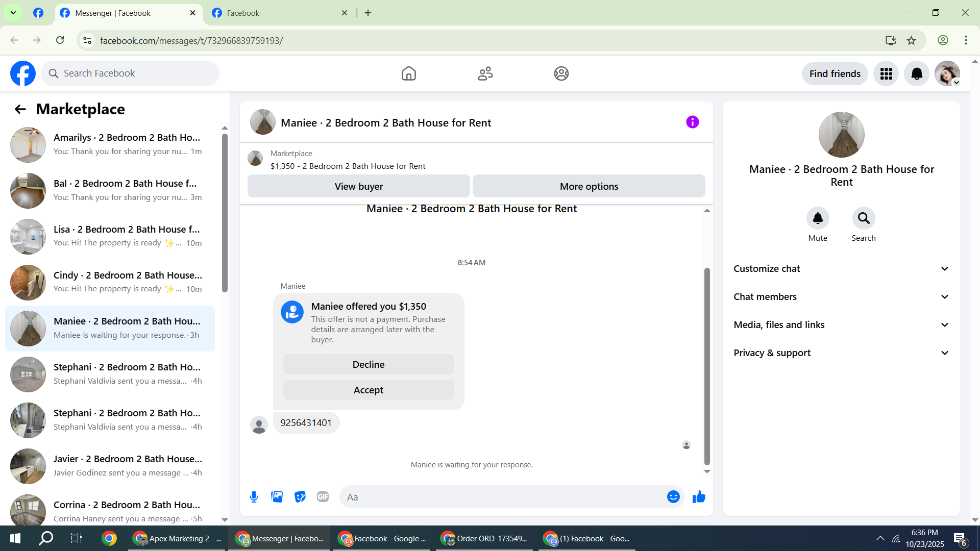Screen dimensions: 980x551
Task: Mute this Maniee conversation
Action: tap(818, 218)
